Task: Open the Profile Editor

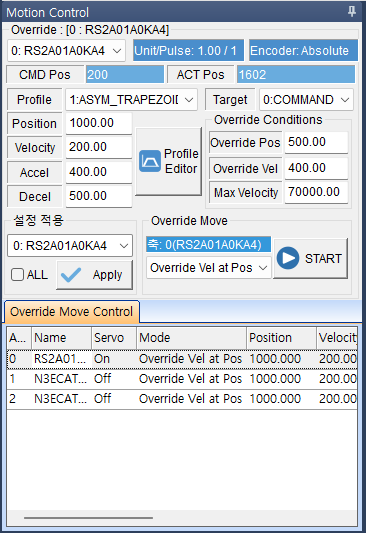Action: click(169, 161)
